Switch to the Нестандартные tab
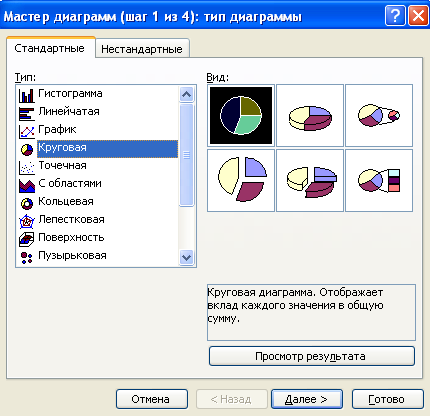 tap(142, 49)
